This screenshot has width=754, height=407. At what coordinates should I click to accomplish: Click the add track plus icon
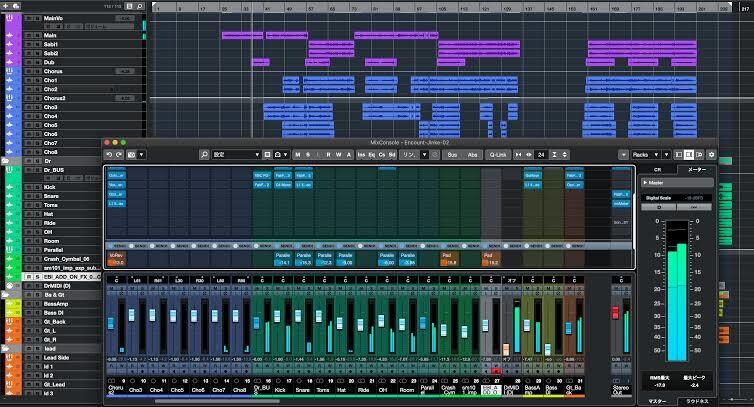click(7, 6)
